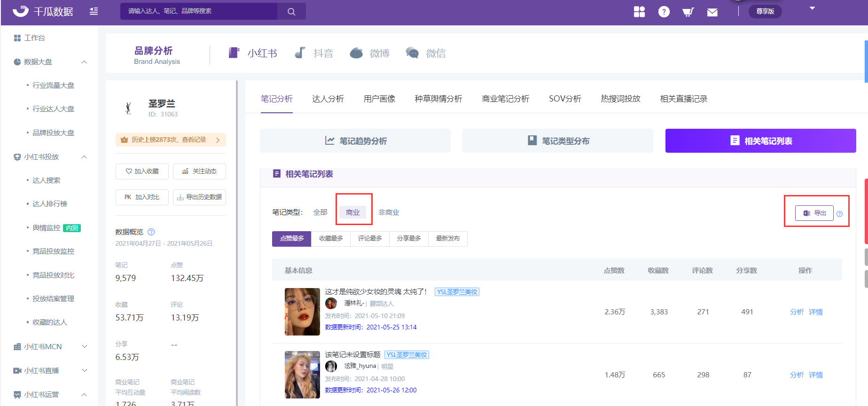Open 笔记类型分布 section button
Viewport: 868px width, 406px height.
tap(558, 141)
